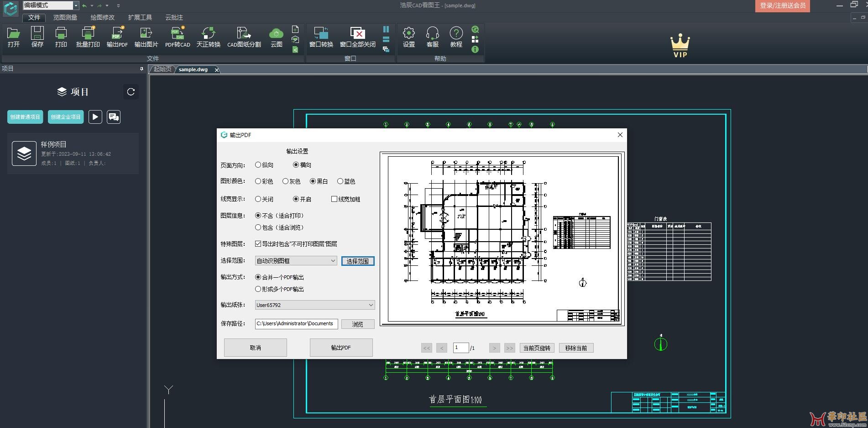Select the 保存 save icon
The width and height of the screenshot is (868, 428).
[37, 37]
